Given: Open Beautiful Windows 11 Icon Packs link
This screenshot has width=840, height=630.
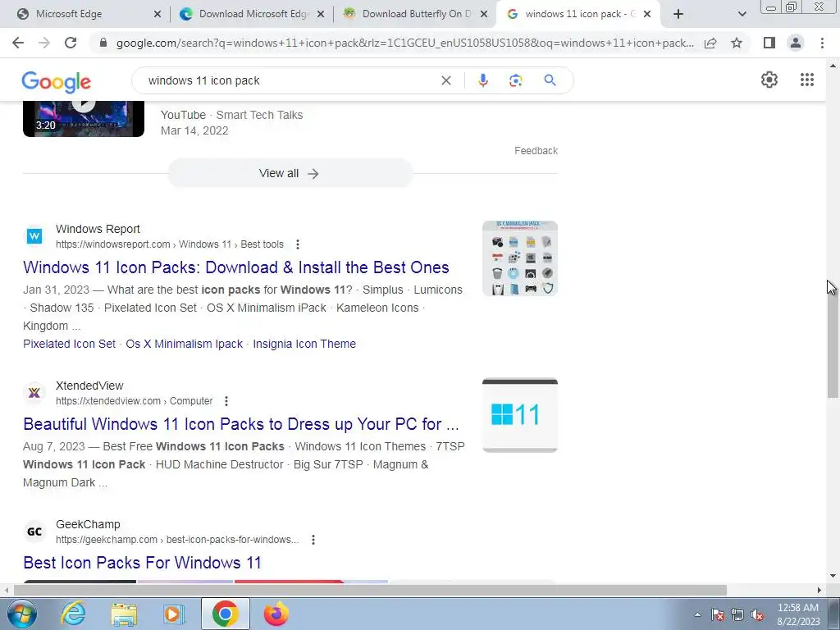Looking at the screenshot, I should click(x=241, y=424).
